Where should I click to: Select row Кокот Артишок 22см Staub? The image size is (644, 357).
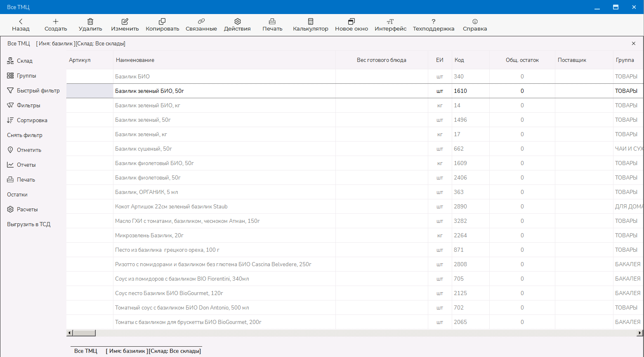pyautogui.click(x=355, y=206)
